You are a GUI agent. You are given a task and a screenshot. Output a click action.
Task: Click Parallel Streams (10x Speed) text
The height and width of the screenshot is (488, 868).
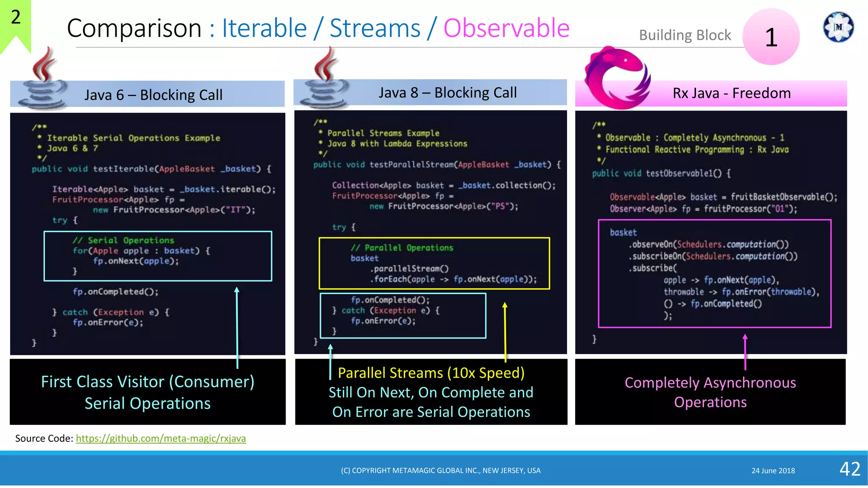pyautogui.click(x=431, y=373)
